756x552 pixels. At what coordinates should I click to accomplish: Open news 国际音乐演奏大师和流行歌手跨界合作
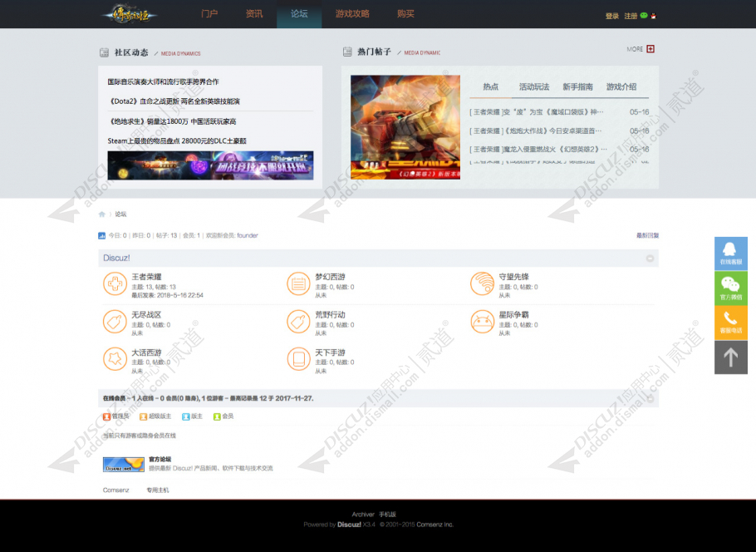[x=163, y=81]
